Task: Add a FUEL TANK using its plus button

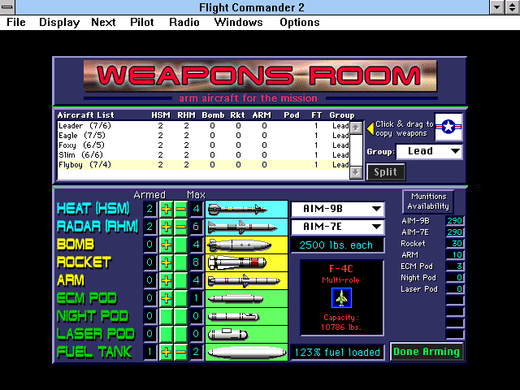Action: (166, 352)
